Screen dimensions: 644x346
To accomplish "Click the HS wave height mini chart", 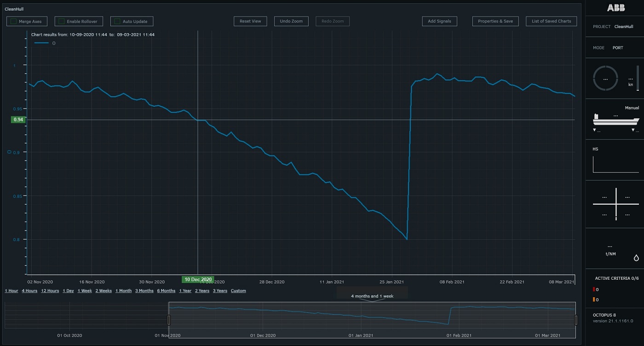I will pyautogui.click(x=615, y=164).
